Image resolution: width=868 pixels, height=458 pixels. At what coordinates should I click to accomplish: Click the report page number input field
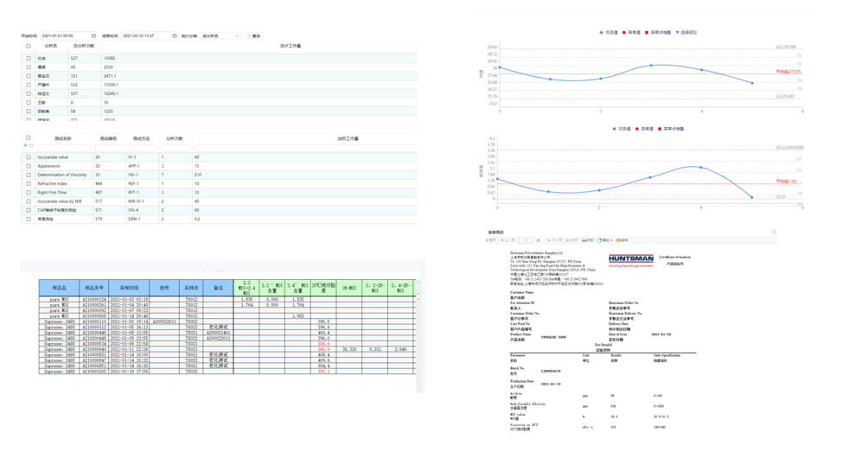525,240
